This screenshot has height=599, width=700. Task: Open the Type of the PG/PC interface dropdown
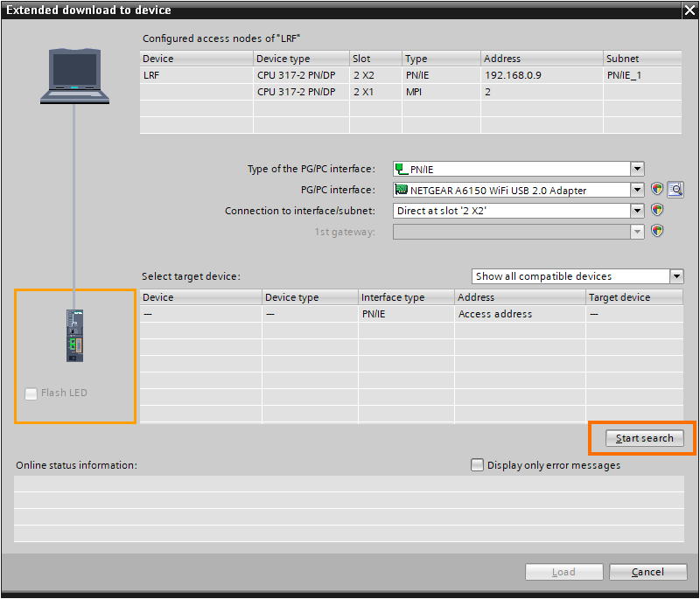(638, 169)
